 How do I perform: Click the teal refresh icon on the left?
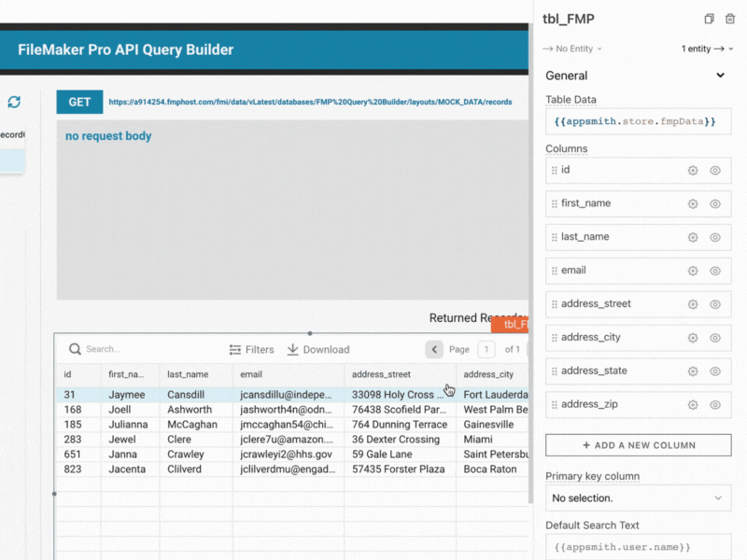click(14, 104)
